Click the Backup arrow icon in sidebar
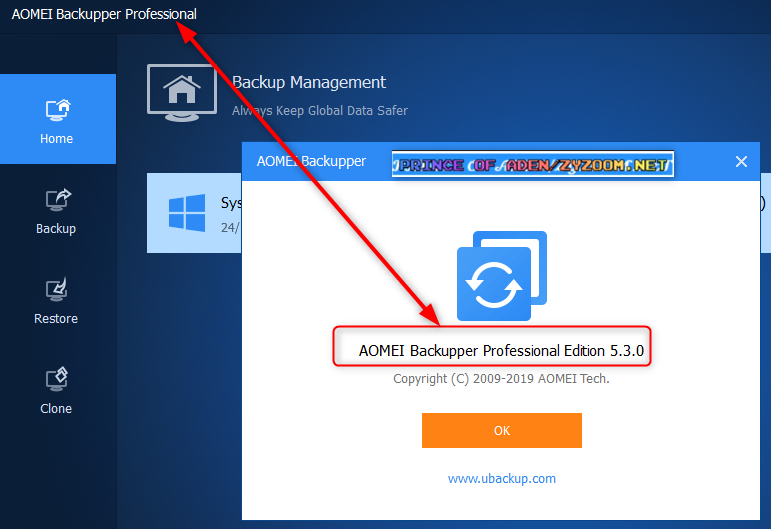Image resolution: width=771 pixels, height=529 pixels. pos(58,200)
